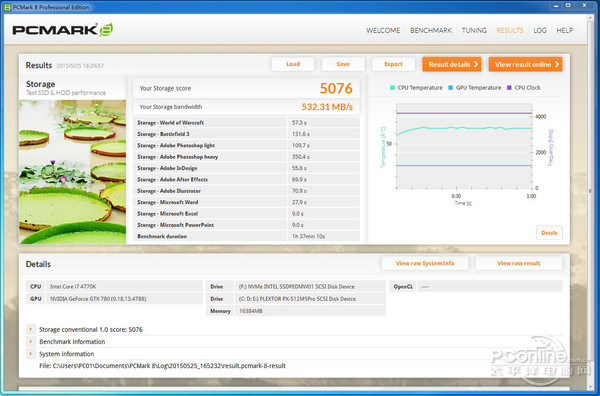
Task: Click the Details button under the chart
Action: point(549,233)
